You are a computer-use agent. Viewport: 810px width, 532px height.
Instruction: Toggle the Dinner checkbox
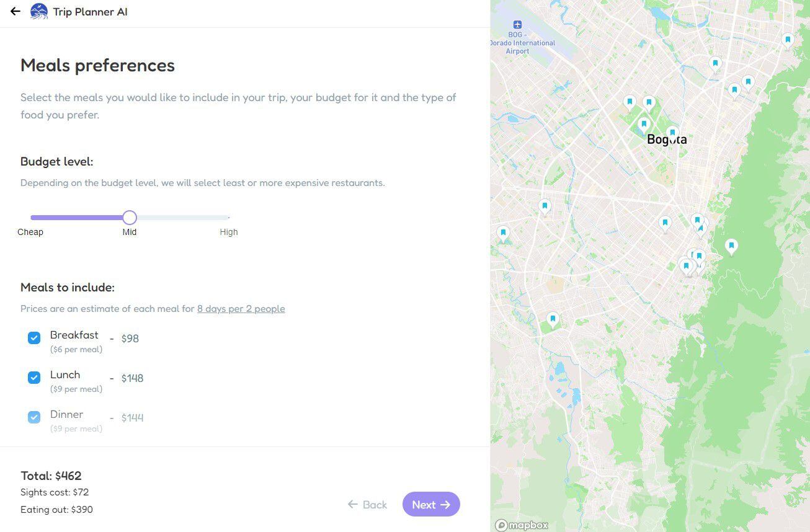[x=34, y=417]
